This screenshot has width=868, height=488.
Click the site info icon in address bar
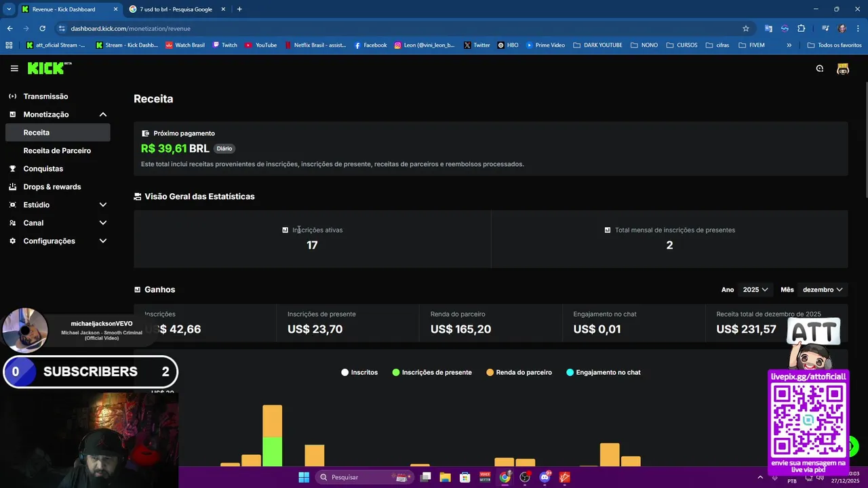click(62, 28)
